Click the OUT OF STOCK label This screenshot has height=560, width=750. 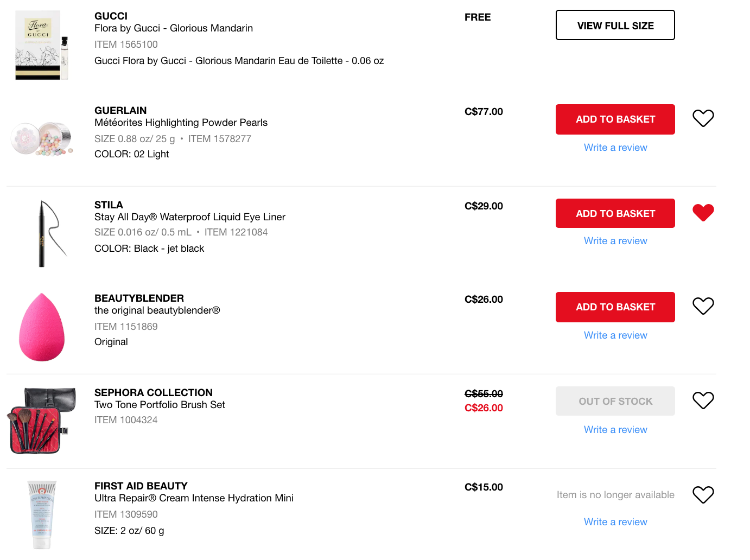click(x=615, y=400)
